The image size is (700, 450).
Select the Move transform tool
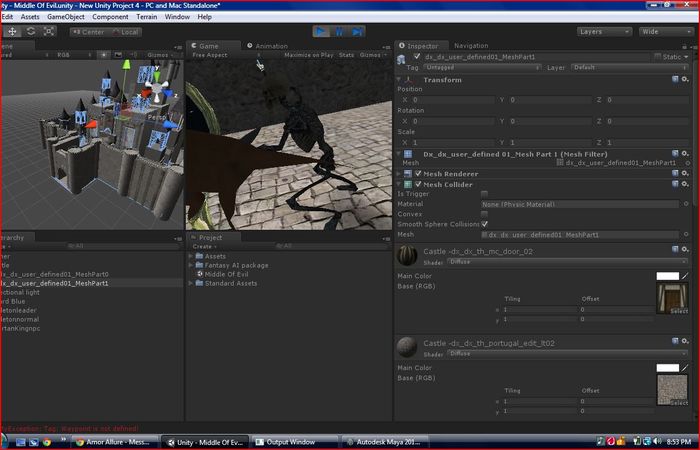12,32
